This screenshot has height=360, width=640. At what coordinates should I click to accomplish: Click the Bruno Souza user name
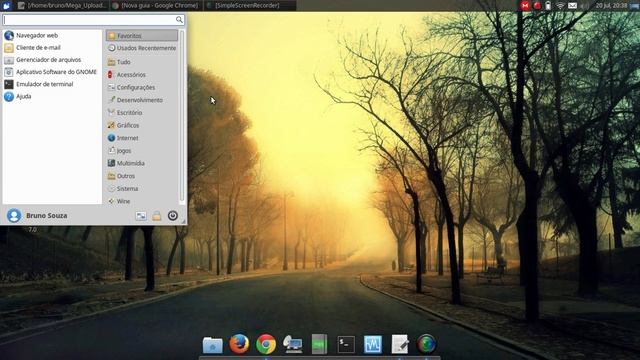point(47,216)
